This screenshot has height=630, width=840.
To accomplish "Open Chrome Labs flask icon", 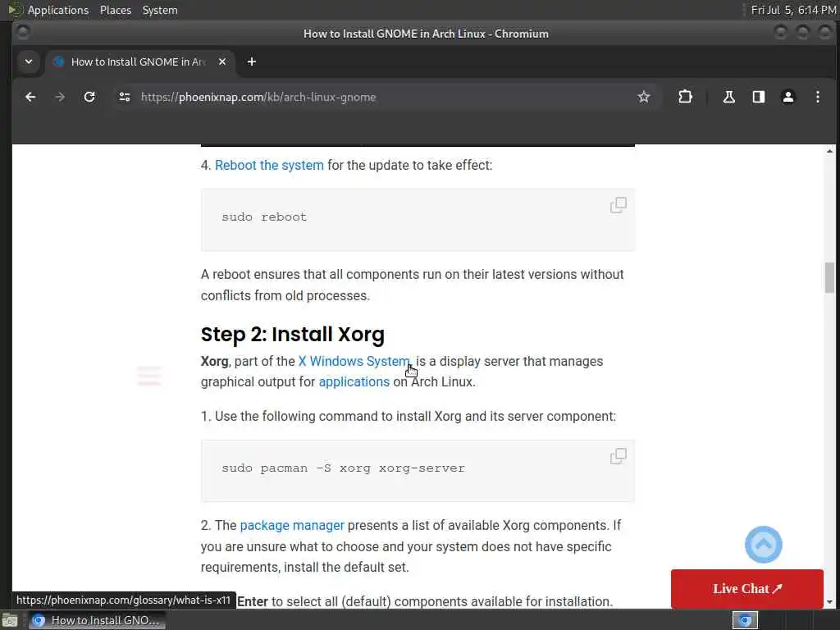I will [728, 97].
